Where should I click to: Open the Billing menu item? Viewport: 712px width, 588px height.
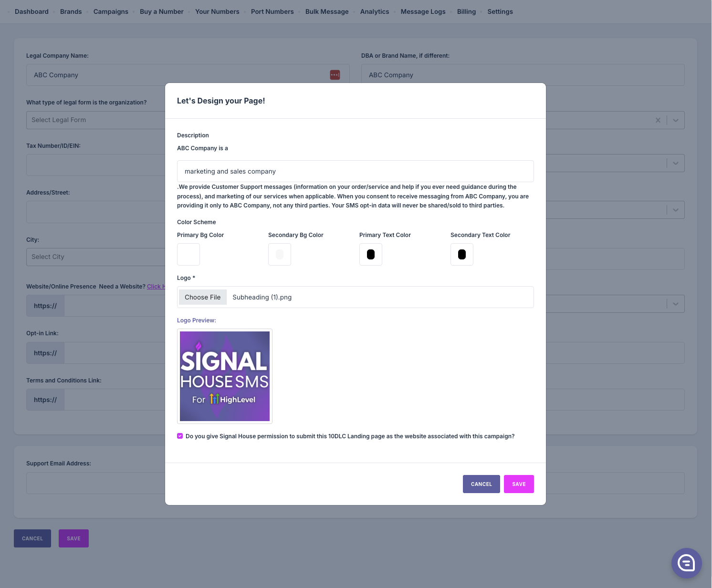(x=466, y=11)
